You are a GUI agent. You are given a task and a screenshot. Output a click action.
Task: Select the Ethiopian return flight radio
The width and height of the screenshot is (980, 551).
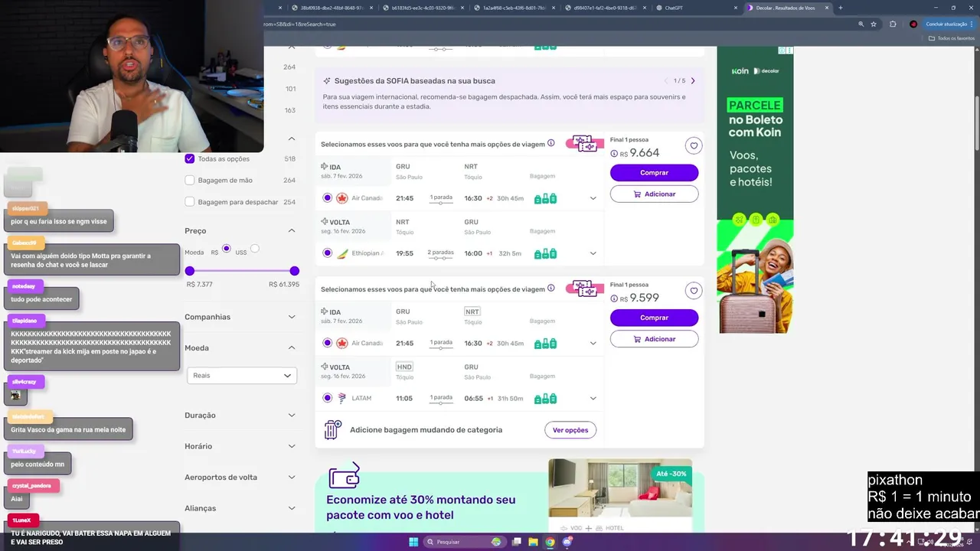[327, 253]
